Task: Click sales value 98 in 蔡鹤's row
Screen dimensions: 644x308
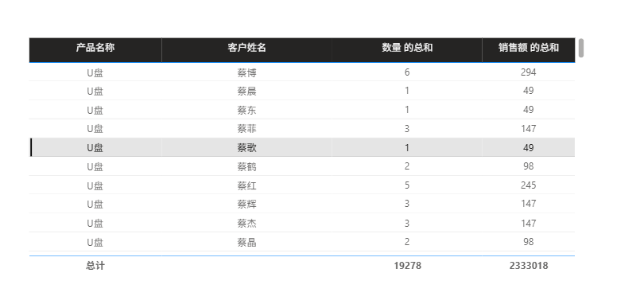Action: point(529,166)
